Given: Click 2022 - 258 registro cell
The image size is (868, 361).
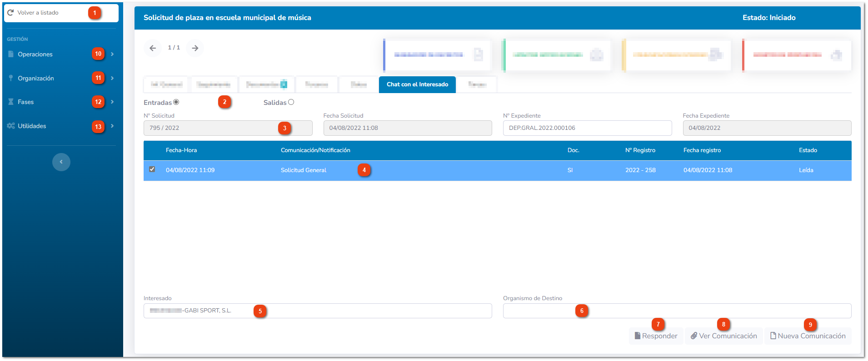Looking at the screenshot, I should (x=640, y=170).
